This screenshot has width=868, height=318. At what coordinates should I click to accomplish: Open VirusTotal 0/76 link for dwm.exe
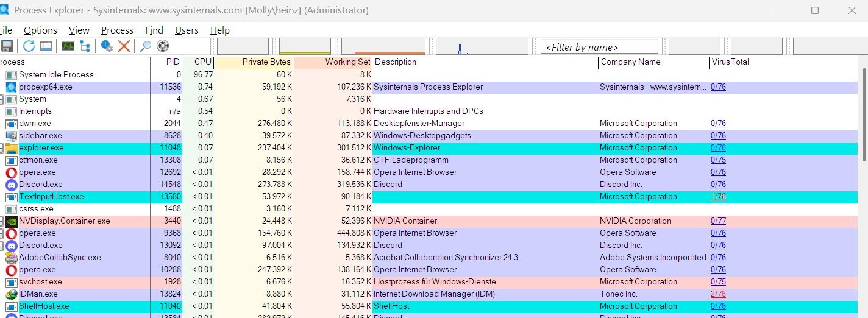[718, 124]
